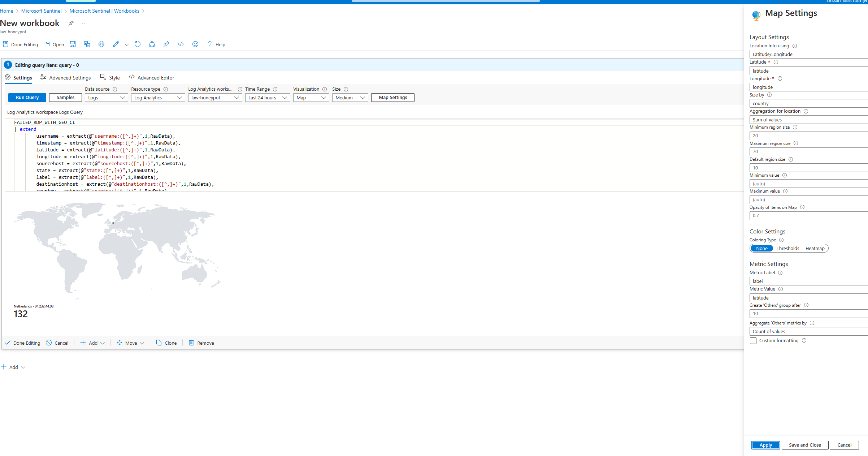Click Cancel in Map Settings panel
The width and height of the screenshot is (868, 456).
click(844, 445)
